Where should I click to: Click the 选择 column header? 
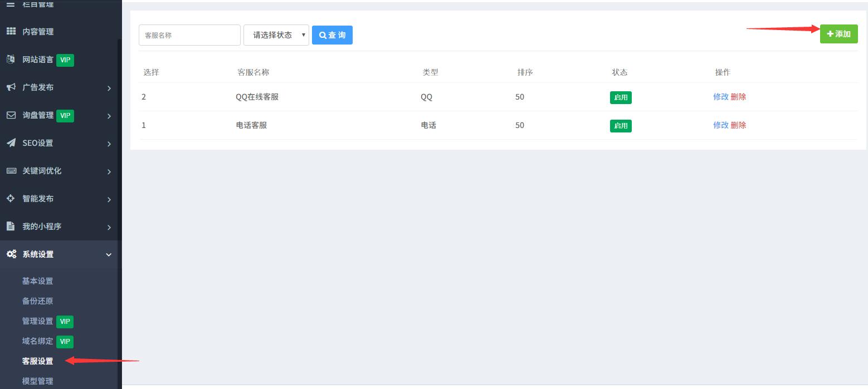tap(151, 72)
